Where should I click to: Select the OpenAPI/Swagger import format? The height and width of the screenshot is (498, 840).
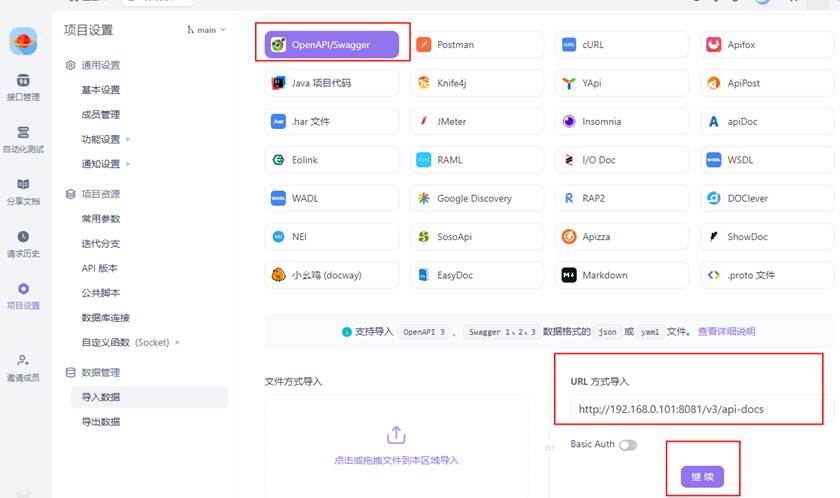click(332, 44)
